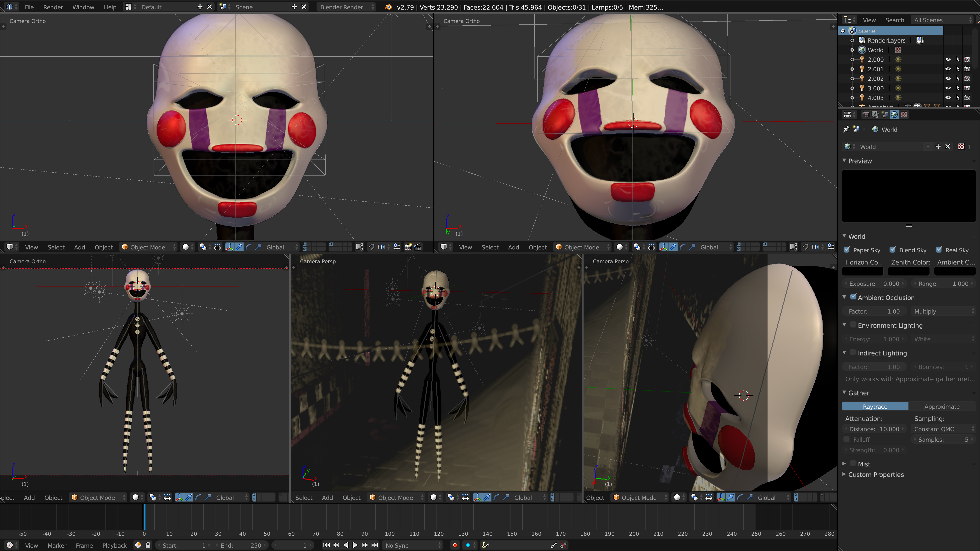Open the Texture properties tab

coord(904,115)
